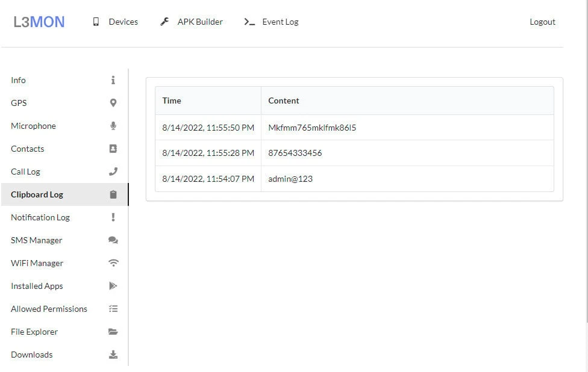Click the Contacts address book icon
Image resolution: width=588 pixels, height=372 pixels.
[x=113, y=149]
